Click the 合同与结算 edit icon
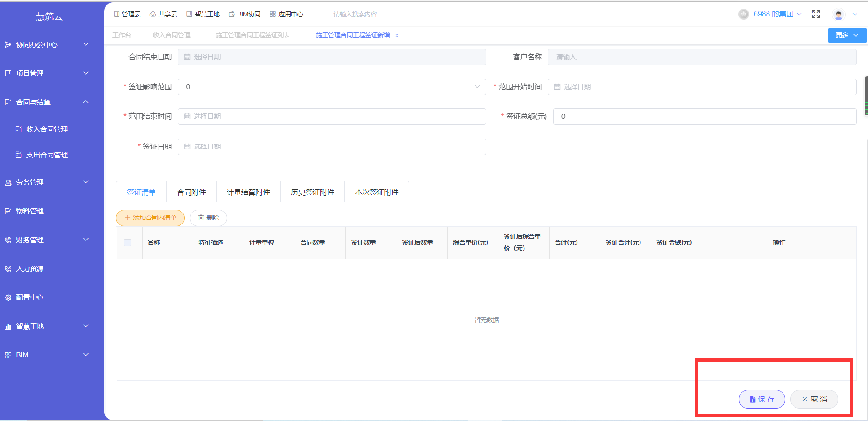This screenshot has width=868, height=421. [8, 102]
